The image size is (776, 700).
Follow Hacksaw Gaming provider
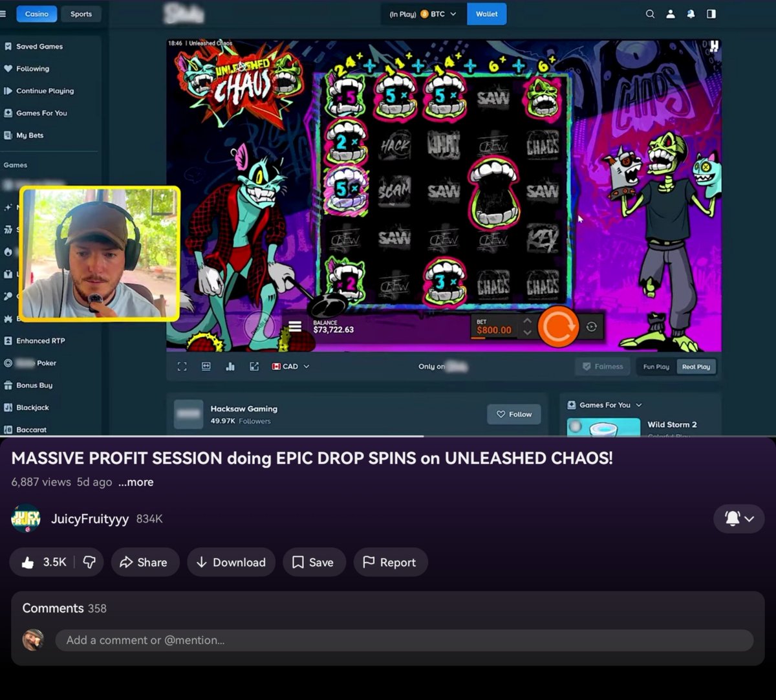pyautogui.click(x=514, y=414)
